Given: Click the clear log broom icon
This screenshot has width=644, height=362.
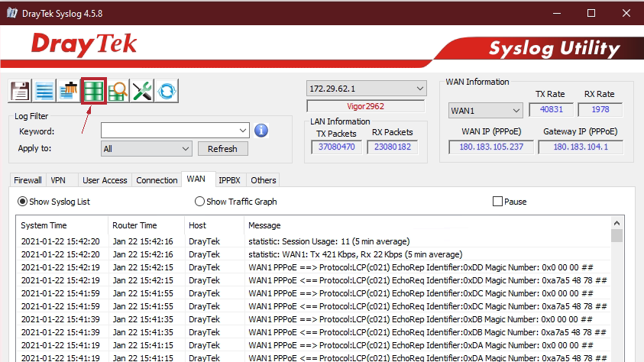Looking at the screenshot, I should point(69,91).
